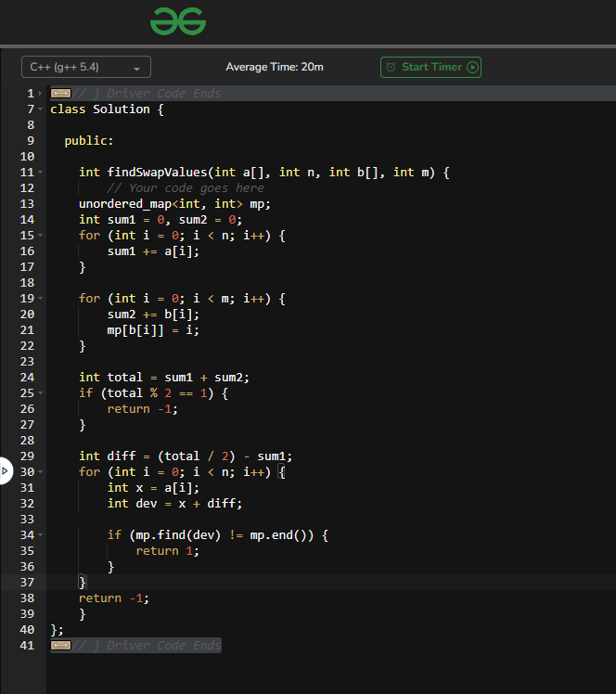
Task: Collapse the if block fold at line 25
Action: click(x=40, y=393)
